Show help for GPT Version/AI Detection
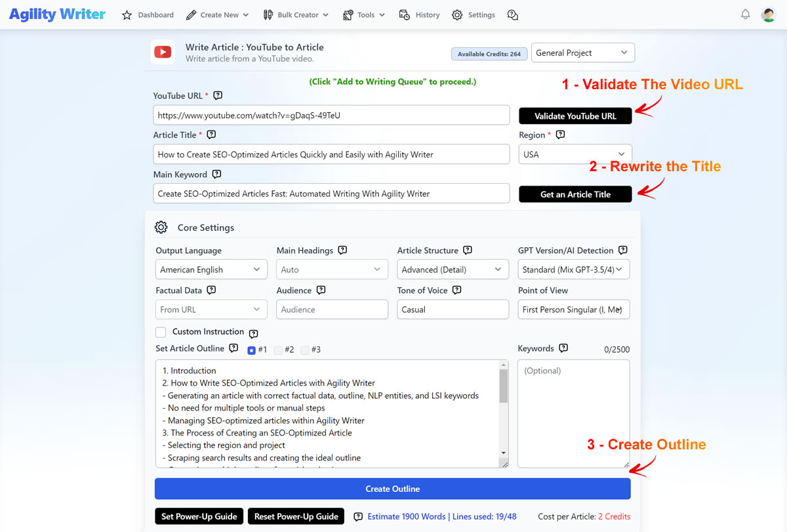The height and width of the screenshot is (532, 787). 623,250
